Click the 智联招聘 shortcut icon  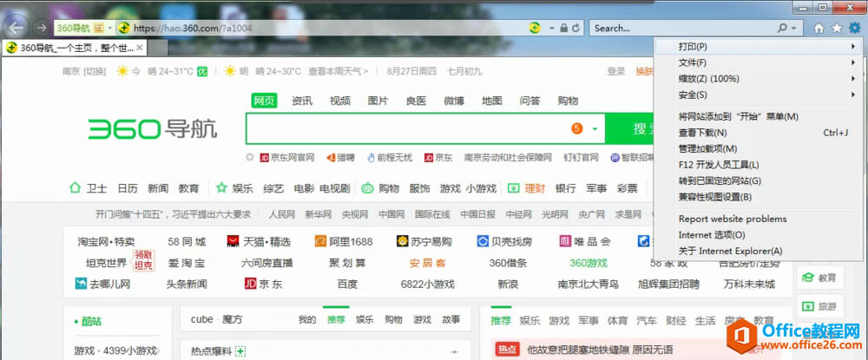tap(615, 158)
